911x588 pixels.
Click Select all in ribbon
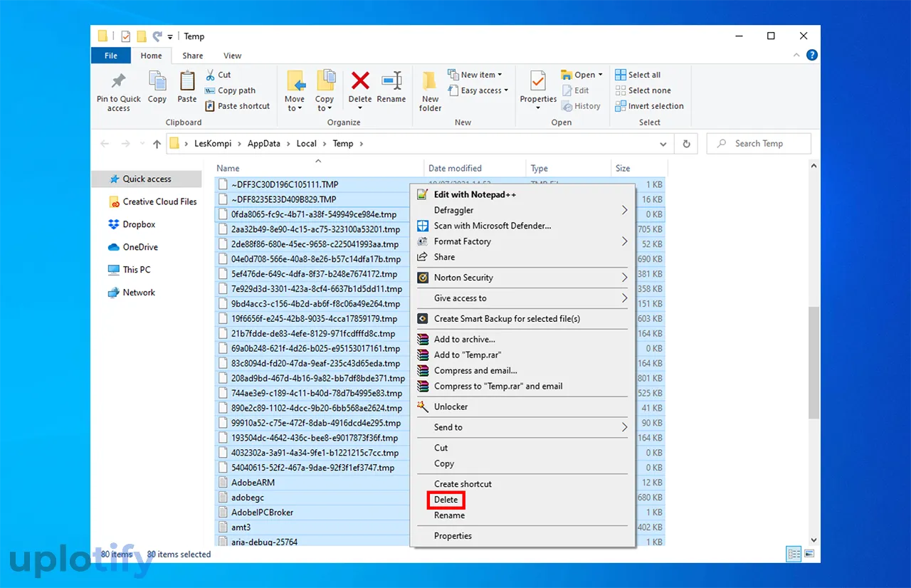[x=638, y=75]
